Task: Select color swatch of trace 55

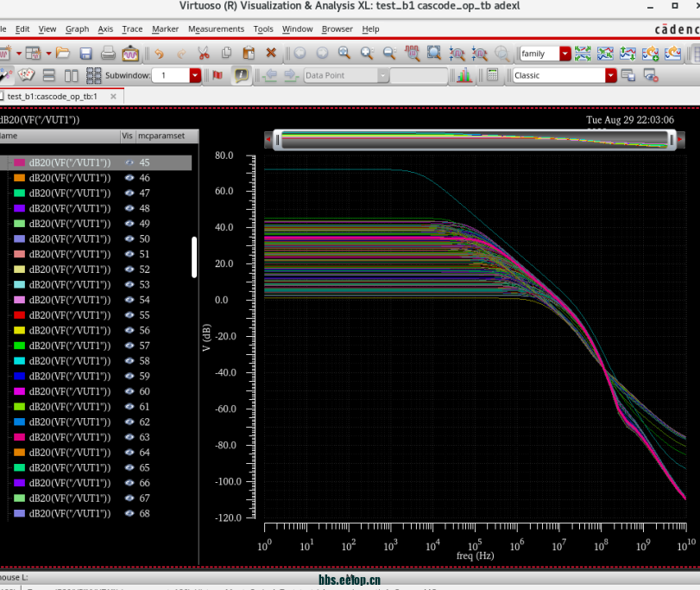Action: coord(19,315)
